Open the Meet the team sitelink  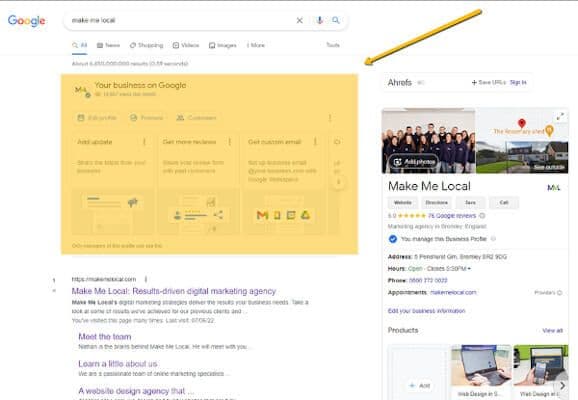click(105, 337)
